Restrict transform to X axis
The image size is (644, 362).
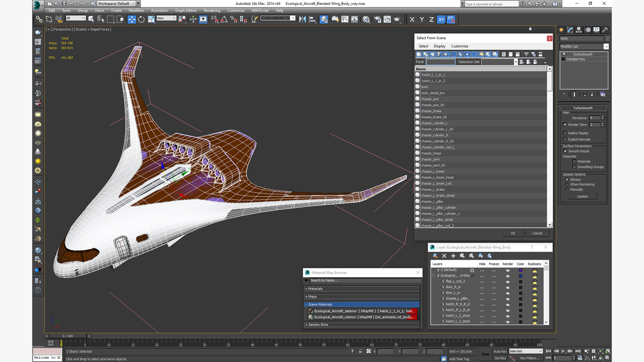412,19
